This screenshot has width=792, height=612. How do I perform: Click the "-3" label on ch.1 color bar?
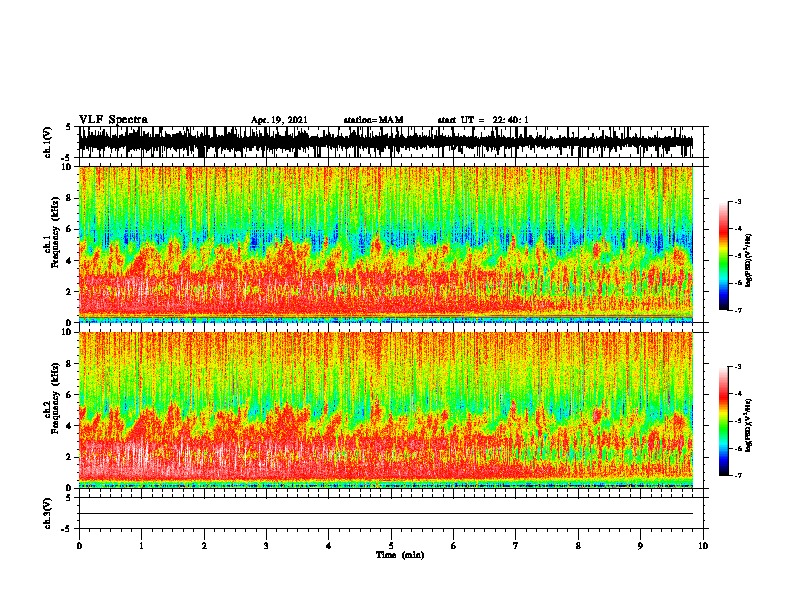[737, 202]
